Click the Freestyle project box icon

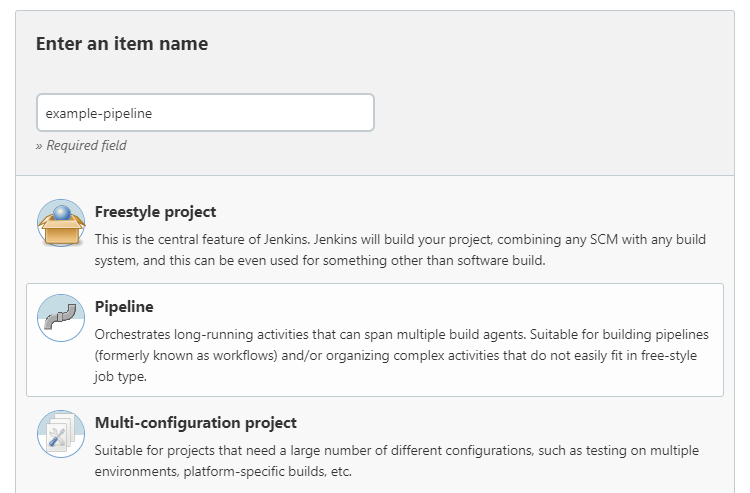61,223
